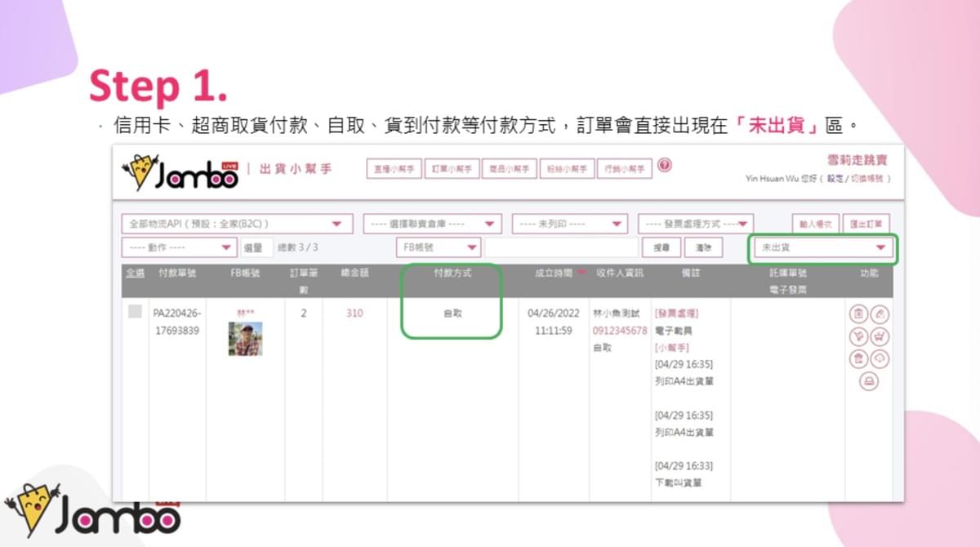Click payment number PA220426-17693839
The width and height of the screenshot is (980, 547).
pyautogui.click(x=177, y=322)
